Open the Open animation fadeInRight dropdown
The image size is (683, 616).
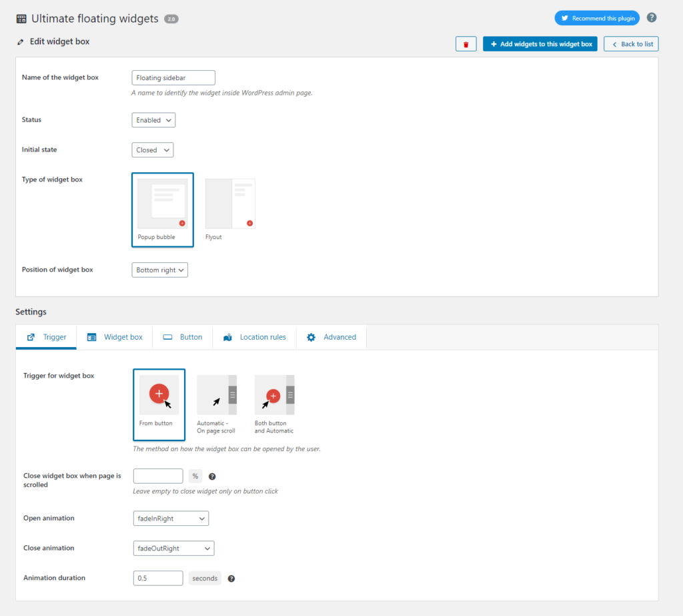pyautogui.click(x=171, y=519)
